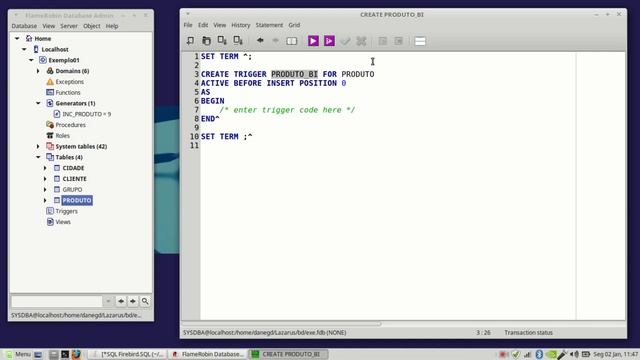Collapse the Localhost server node
The width and height of the screenshot is (640, 360).
point(24,49)
